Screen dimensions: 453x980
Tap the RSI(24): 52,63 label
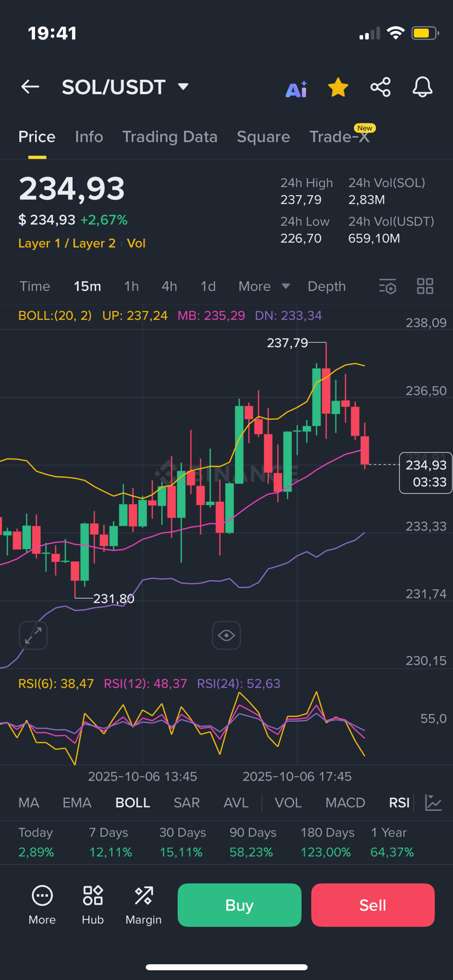pyautogui.click(x=239, y=684)
